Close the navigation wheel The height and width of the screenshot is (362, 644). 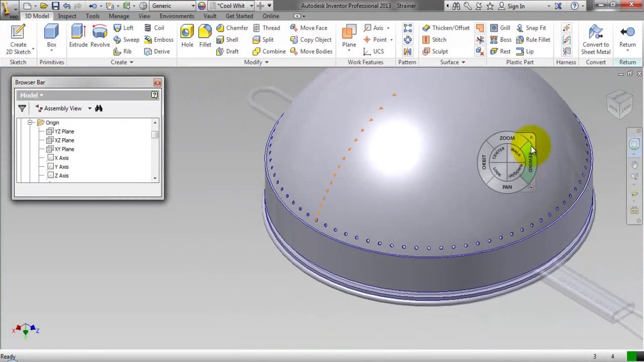[531, 137]
